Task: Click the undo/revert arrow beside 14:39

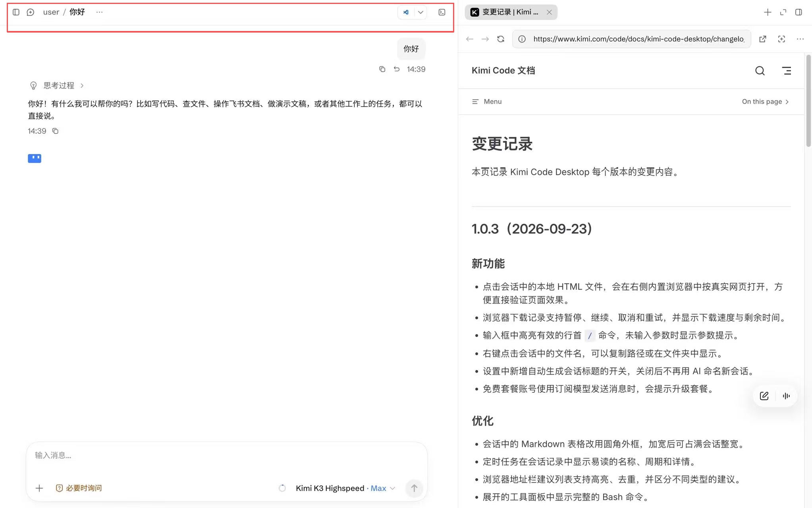Action: tap(397, 69)
